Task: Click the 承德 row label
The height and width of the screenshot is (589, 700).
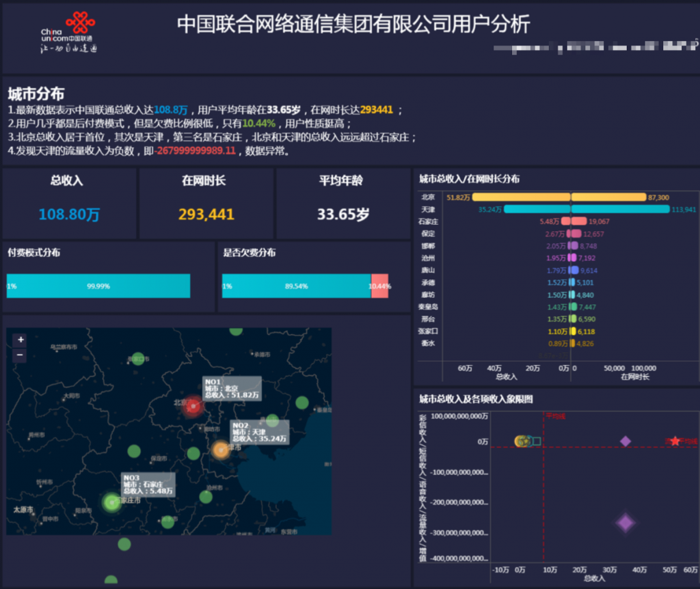Action: coord(428,282)
